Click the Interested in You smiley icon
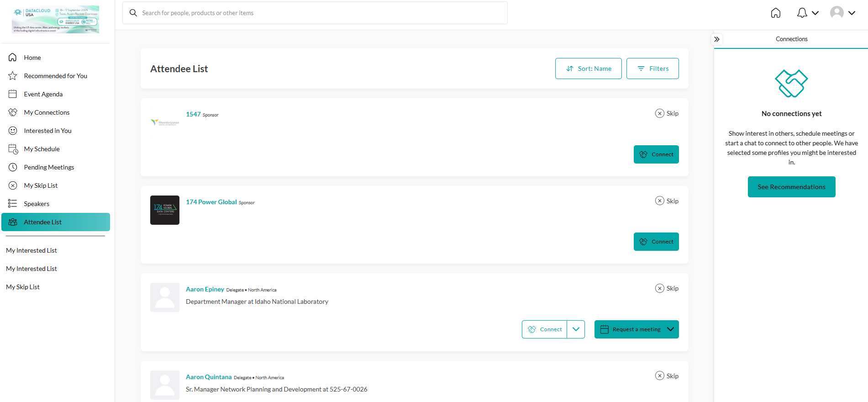 point(13,131)
